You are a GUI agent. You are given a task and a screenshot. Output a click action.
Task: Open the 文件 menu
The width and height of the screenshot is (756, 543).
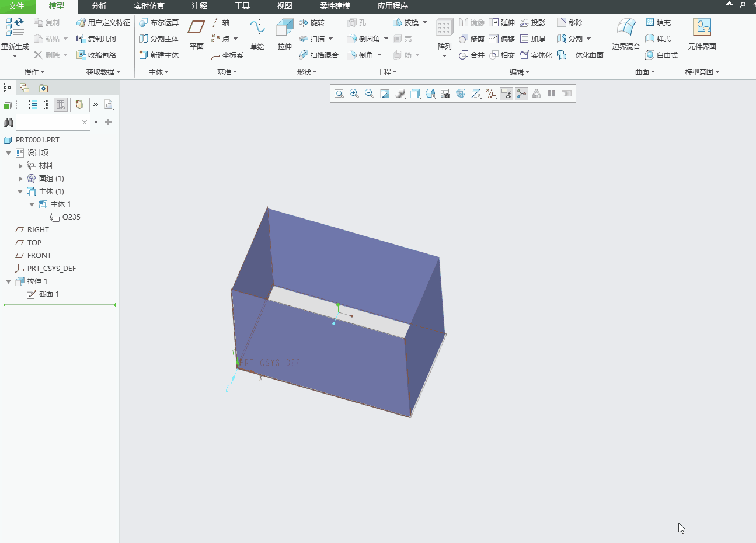click(x=16, y=6)
